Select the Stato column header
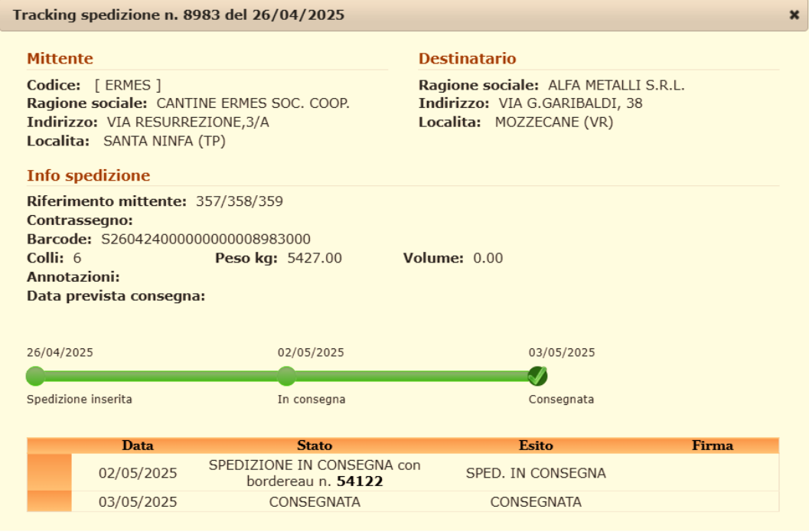809x532 pixels. pos(315,446)
